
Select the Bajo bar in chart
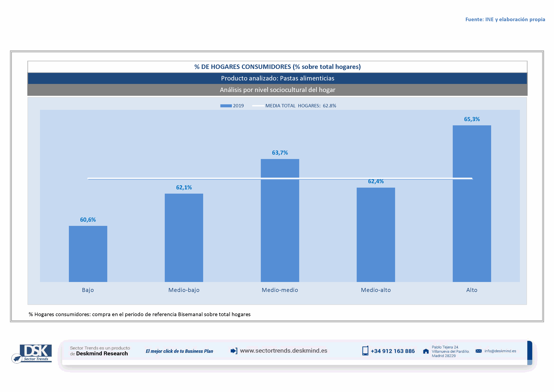(88, 254)
